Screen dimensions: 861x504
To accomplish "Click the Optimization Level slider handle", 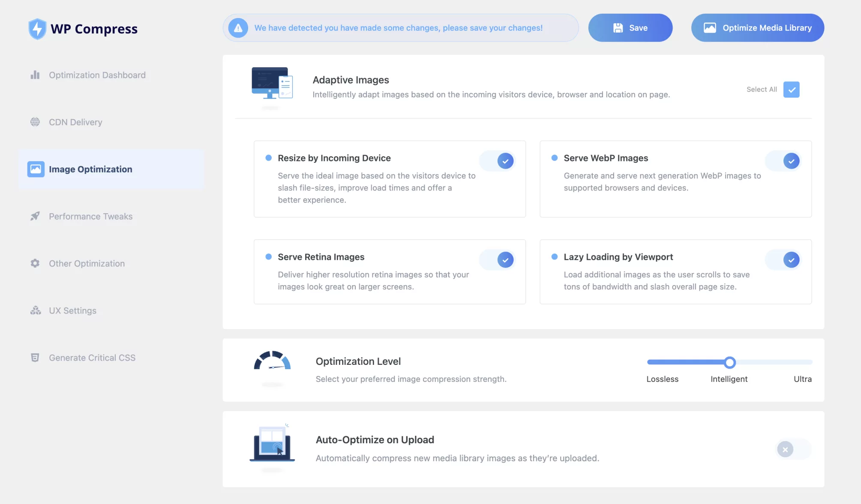I will [730, 362].
